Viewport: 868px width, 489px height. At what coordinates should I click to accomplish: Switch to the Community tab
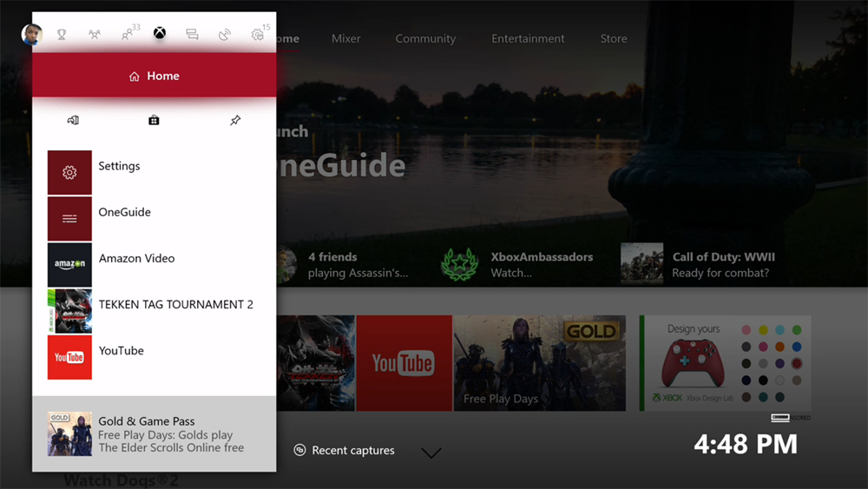click(x=425, y=39)
